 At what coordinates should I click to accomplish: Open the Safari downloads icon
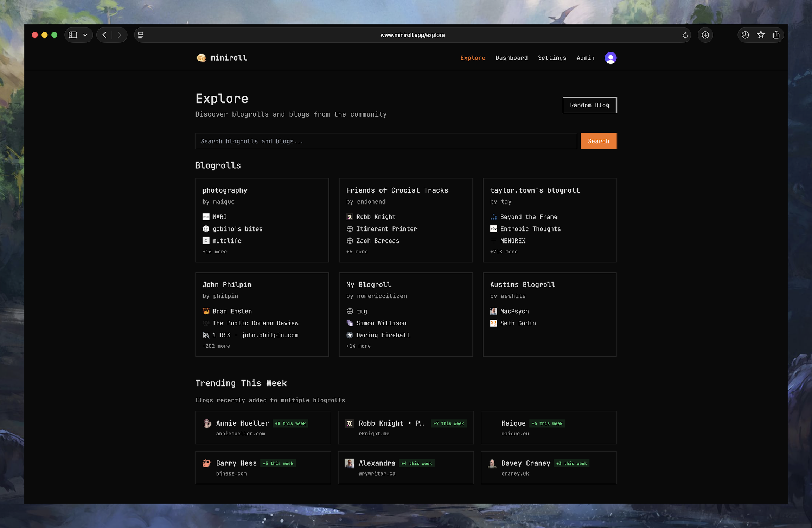tap(705, 35)
